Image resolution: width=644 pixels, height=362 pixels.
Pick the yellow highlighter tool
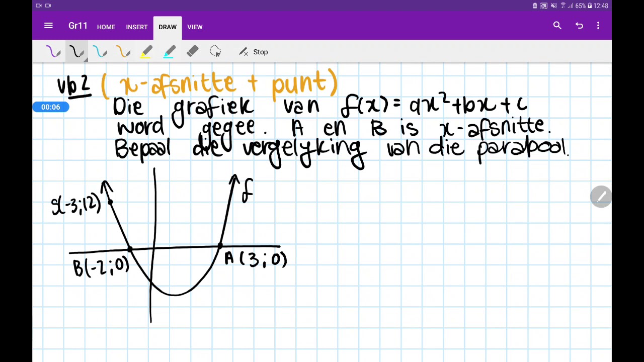146,52
